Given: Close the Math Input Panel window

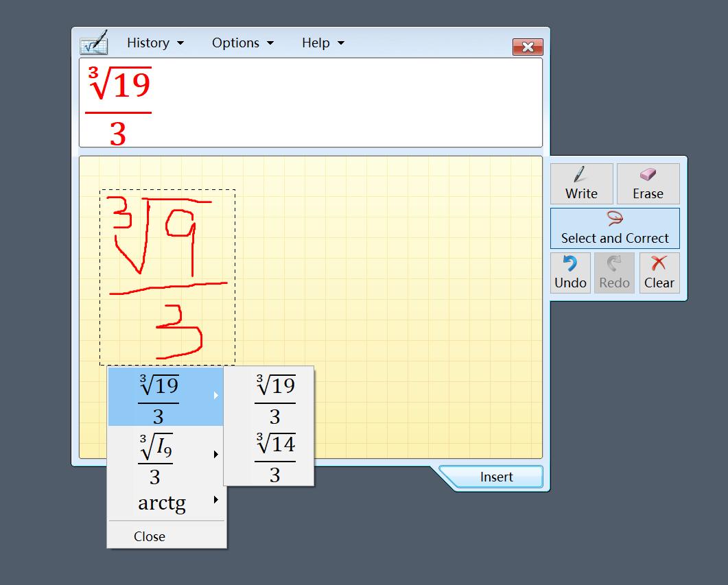Looking at the screenshot, I should (x=528, y=47).
